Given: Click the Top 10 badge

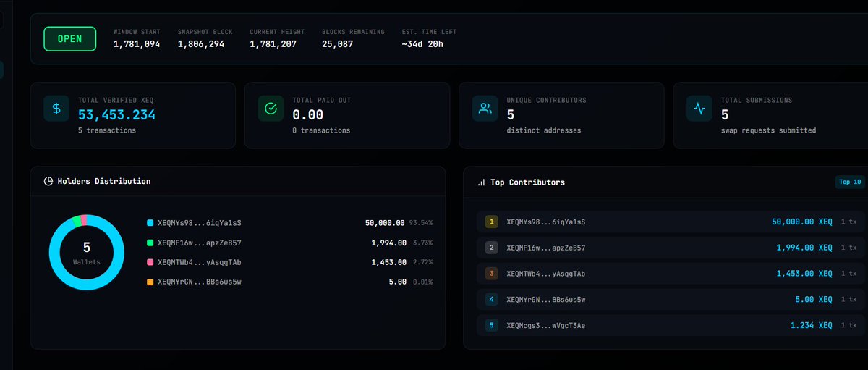Looking at the screenshot, I should click(x=849, y=182).
